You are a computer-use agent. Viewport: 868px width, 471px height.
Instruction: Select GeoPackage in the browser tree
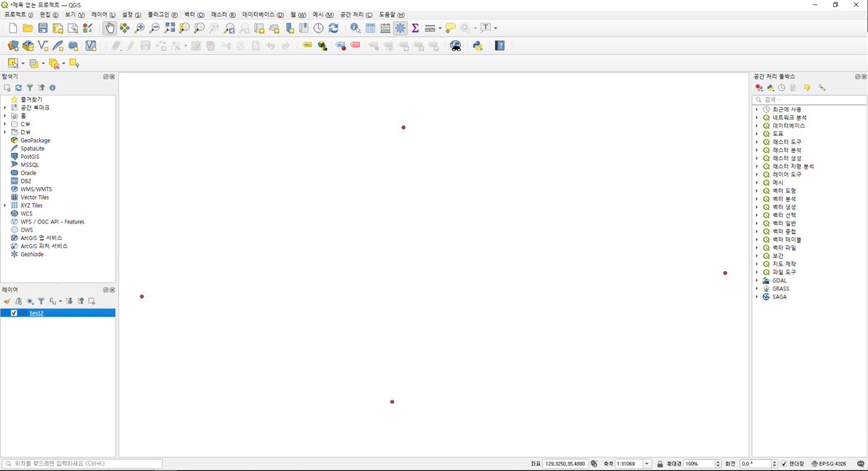(x=36, y=140)
